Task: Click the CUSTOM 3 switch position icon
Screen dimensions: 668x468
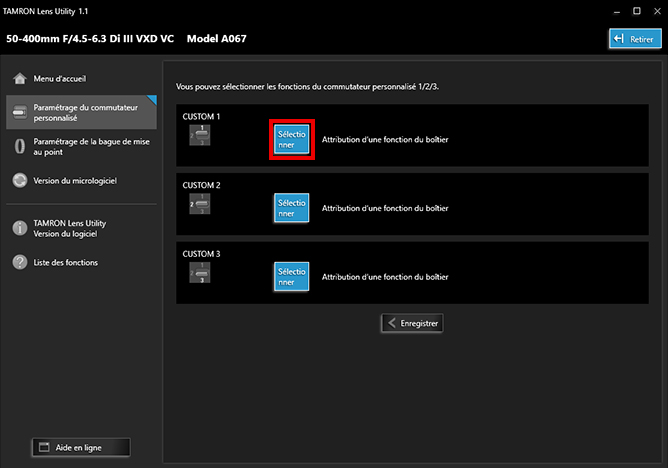Action: (x=200, y=273)
